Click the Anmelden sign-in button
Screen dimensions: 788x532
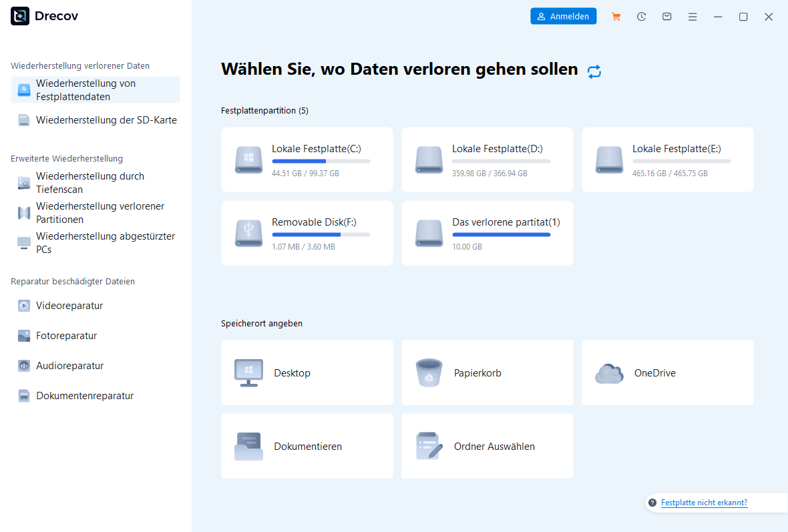(564, 16)
